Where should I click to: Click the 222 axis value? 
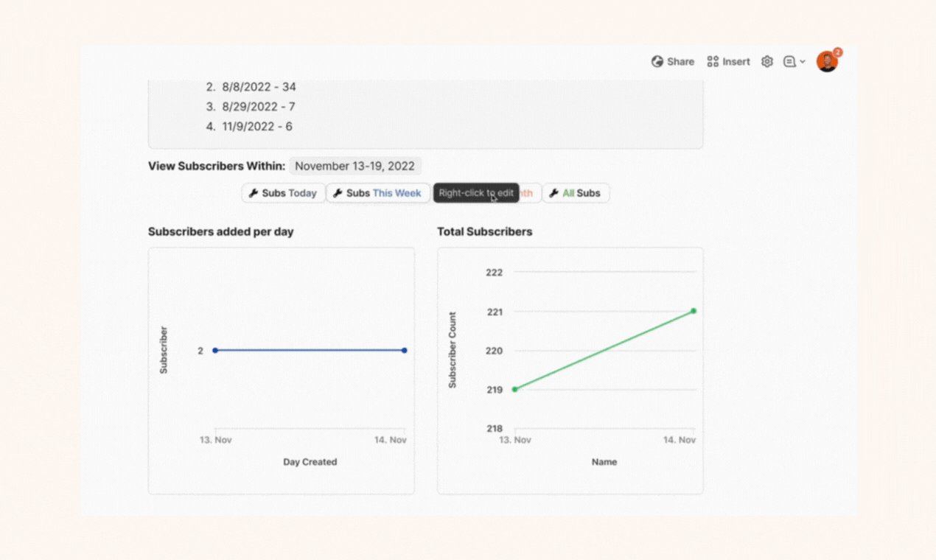[x=494, y=273]
